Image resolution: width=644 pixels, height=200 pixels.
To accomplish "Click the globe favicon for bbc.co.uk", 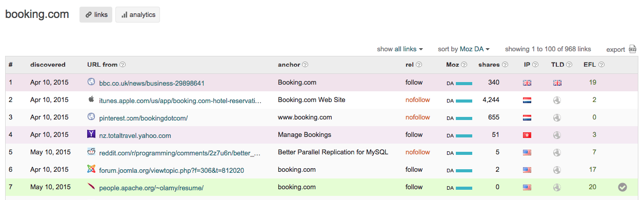I will tap(91, 82).
